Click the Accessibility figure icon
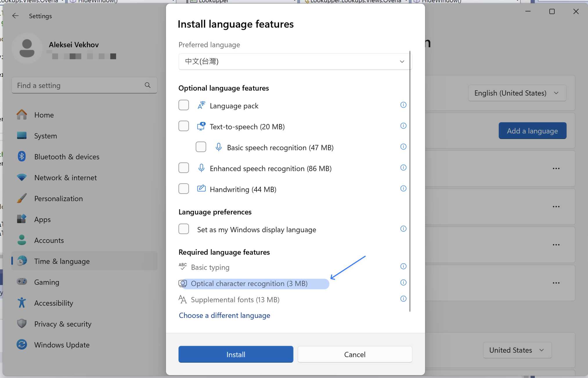Viewport: 588px width, 378px height. (22, 303)
